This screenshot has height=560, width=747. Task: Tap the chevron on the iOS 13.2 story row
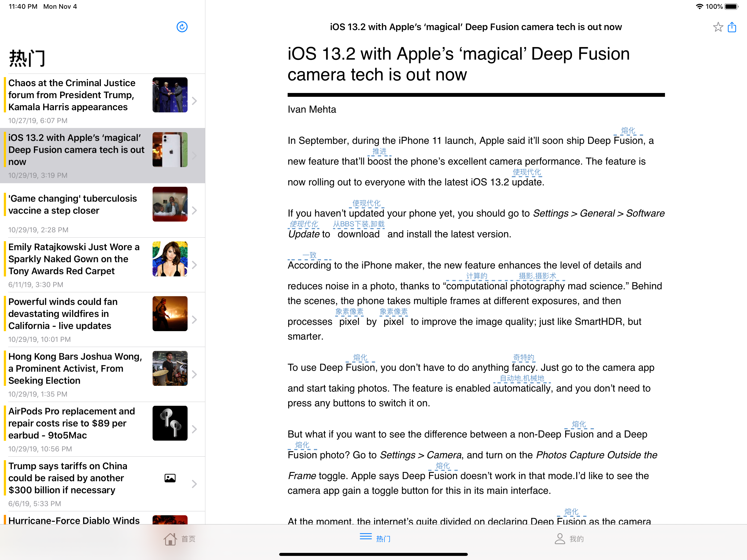[x=194, y=155]
